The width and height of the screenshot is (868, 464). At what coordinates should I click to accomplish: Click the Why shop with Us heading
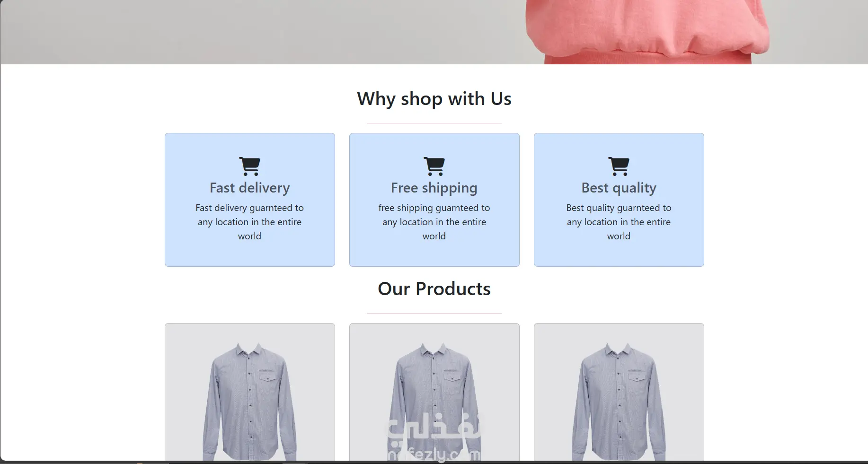[x=434, y=99]
